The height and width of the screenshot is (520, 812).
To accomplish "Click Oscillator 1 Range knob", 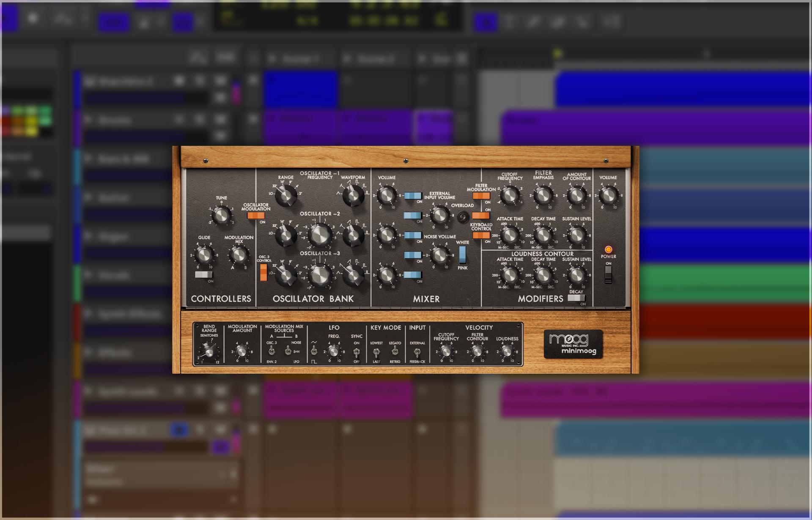I will pyautogui.click(x=286, y=196).
